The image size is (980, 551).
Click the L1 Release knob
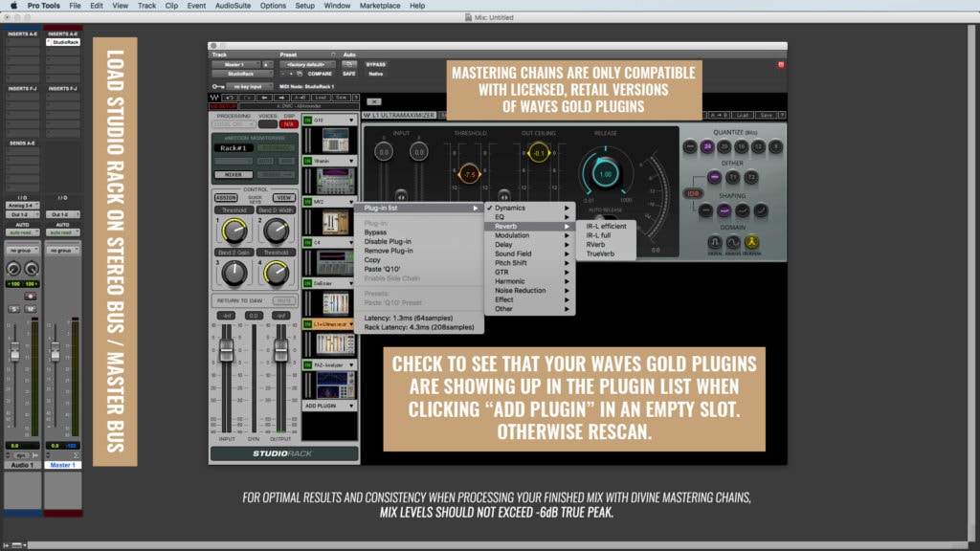click(605, 174)
